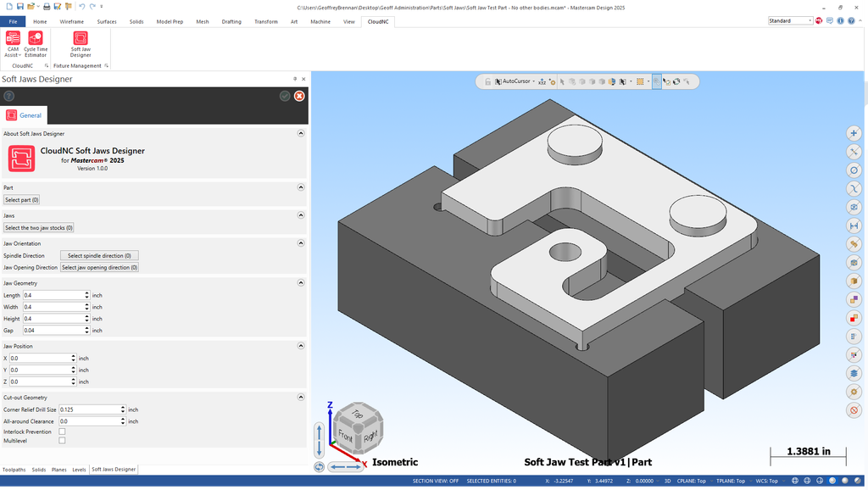The image size is (868, 490).
Task: Redo the last action
Action: pyautogui.click(x=92, y=7)
